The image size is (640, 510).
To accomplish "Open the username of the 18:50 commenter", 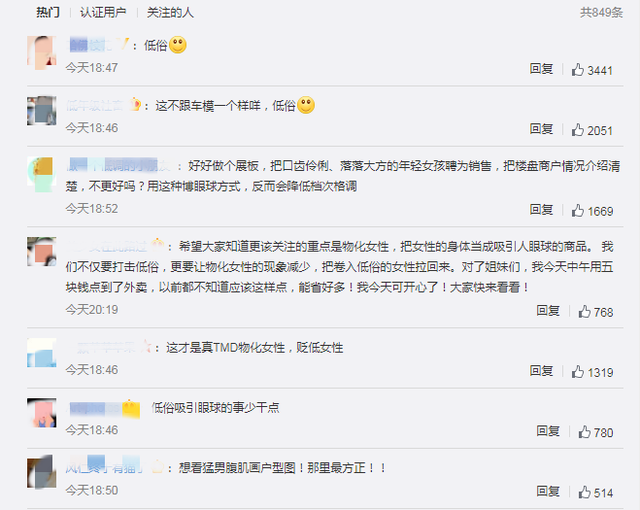I will (104, 468).
